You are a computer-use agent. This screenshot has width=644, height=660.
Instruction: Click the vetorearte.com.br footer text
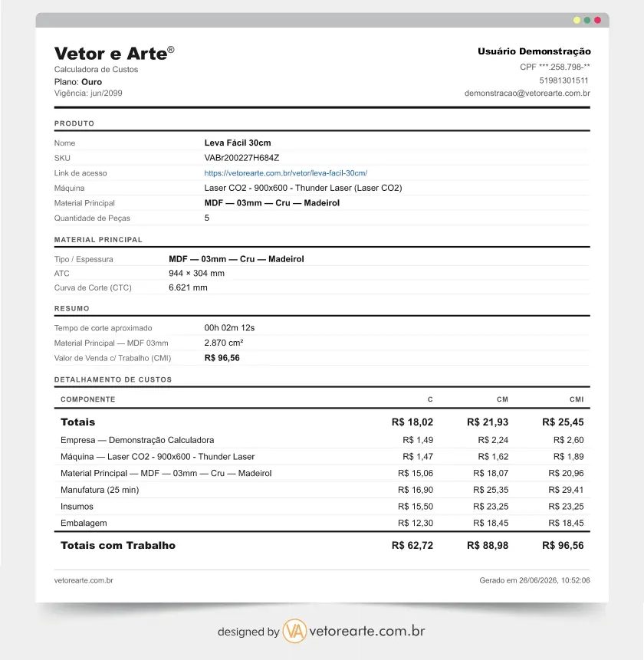coord(84,580)
